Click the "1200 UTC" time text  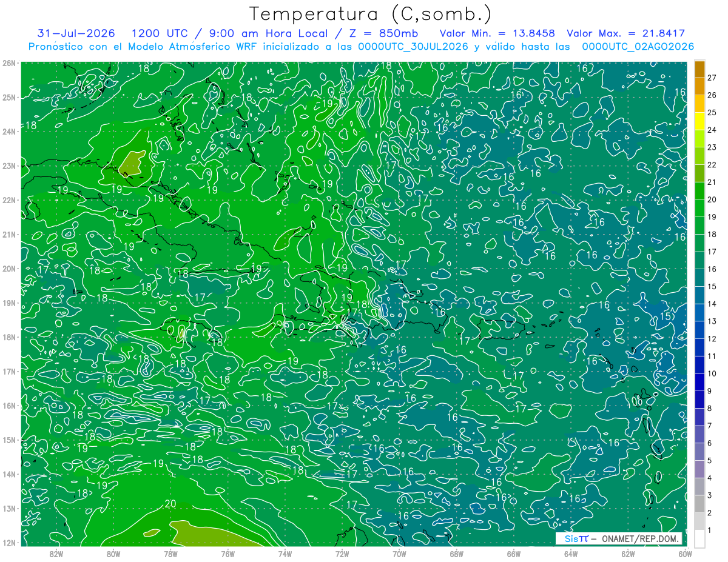(160, 33)
